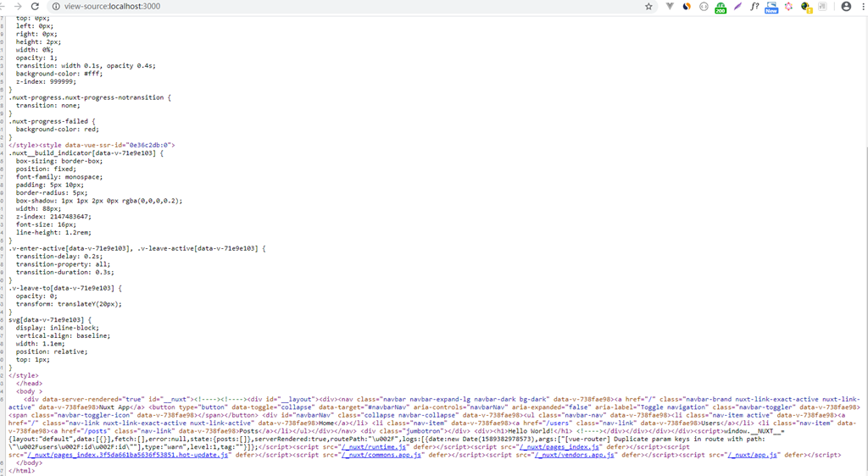Click the 'svg[data-v-71e9e103]' selector line
The width and height of the screenshot is (868, 476).
50,319
